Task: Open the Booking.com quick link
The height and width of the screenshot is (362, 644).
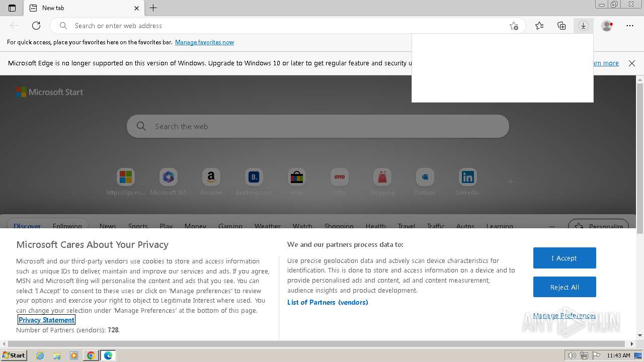Action: (x=254, y=177)
